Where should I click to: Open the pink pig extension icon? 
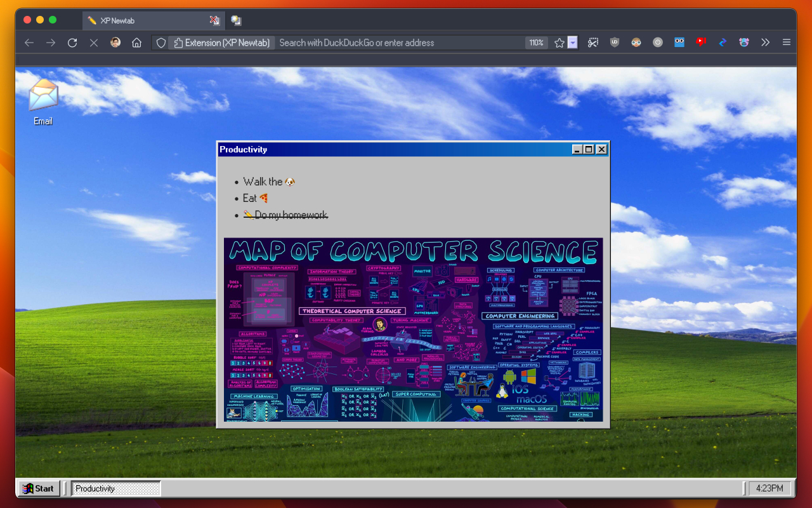coord(744,43)
